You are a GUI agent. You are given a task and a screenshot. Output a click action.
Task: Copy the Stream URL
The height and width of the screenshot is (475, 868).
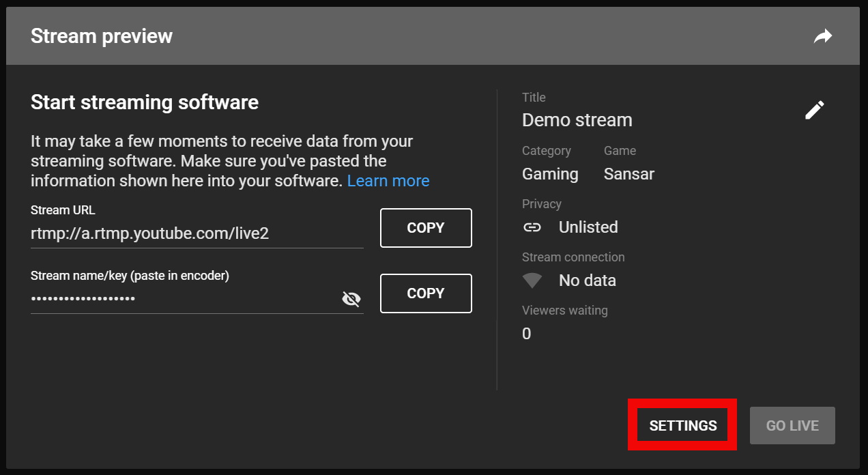[426, 228]
